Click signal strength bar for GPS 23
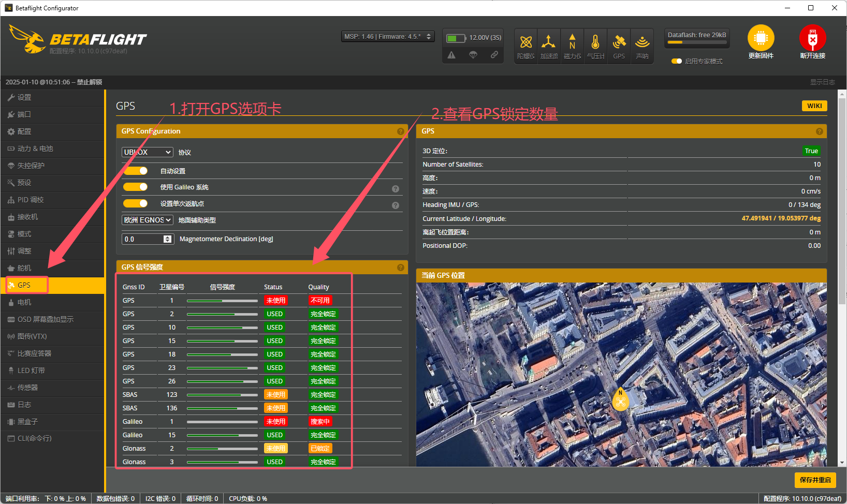 click(x=222, y=368)
